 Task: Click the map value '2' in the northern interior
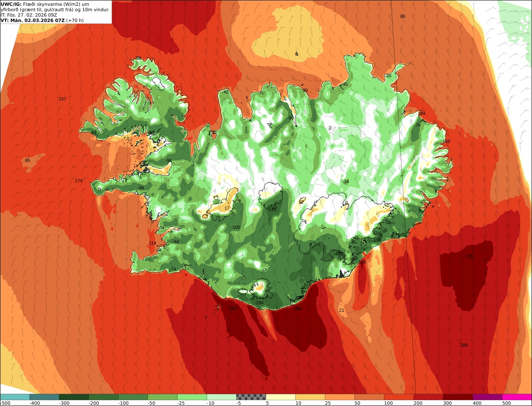pyautogui.click(x=330, y=128)
